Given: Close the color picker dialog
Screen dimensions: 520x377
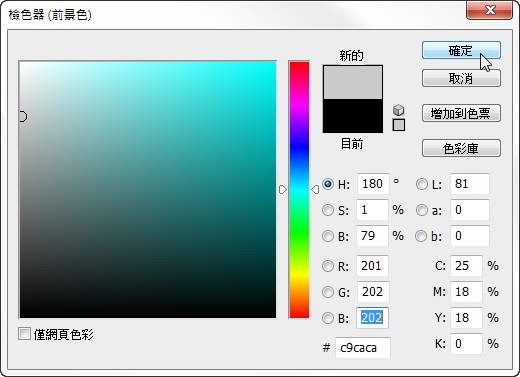Looking at the screenshot, I should (x=489, y=10).
